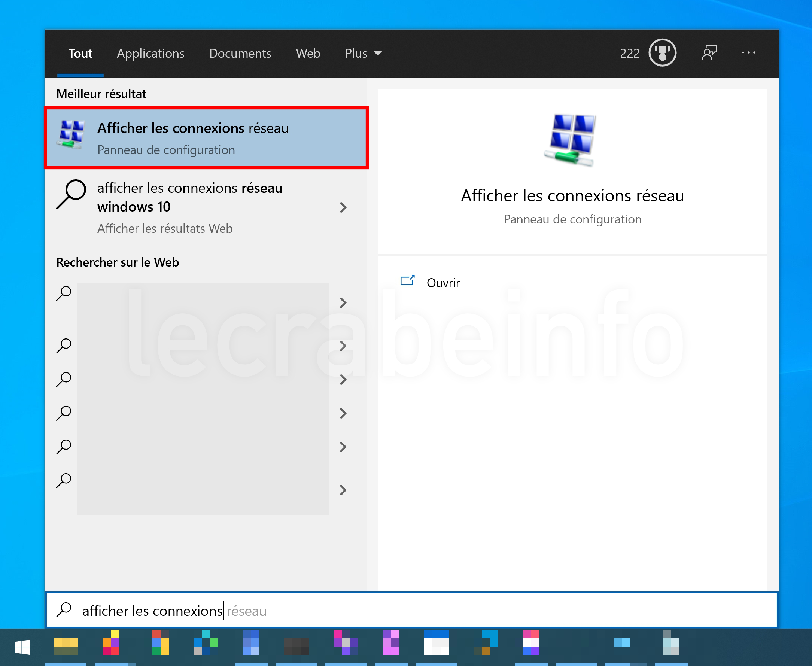Open best result Afficher les connexions réseau
812x666 pixels.
(206, 138)
